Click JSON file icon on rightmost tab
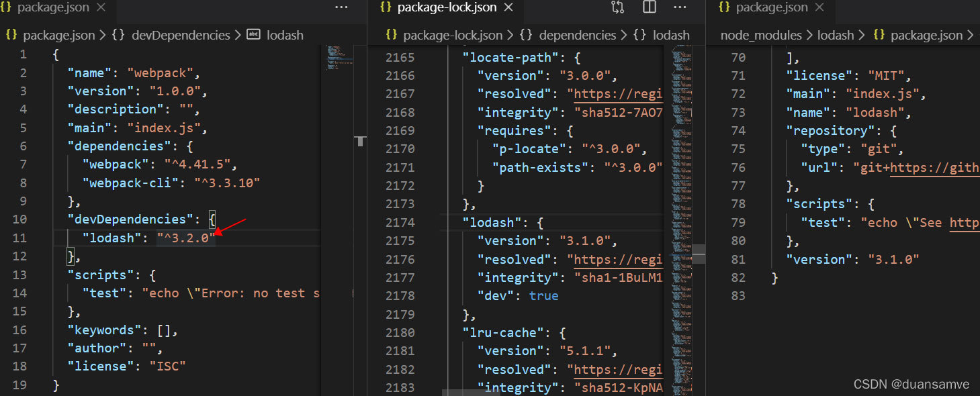The height and width of the screenshot is (396, 980). [724, 7]
